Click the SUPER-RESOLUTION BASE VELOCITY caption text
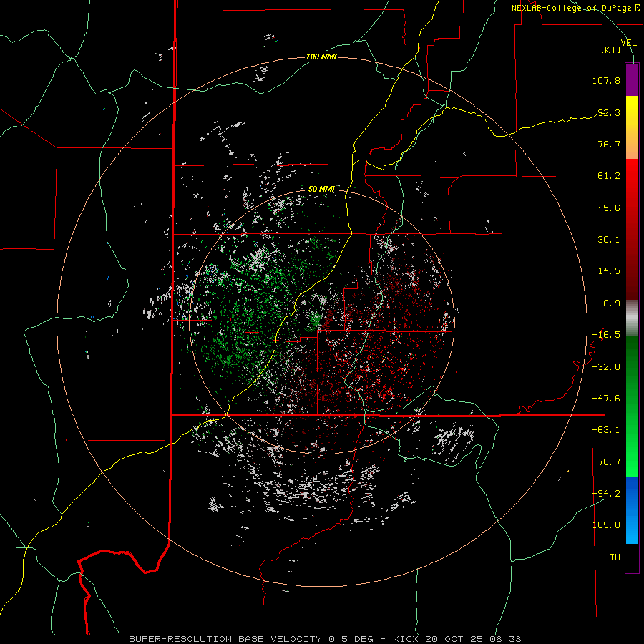Image resolution: width=644 pixels, height=644 pixels. [x=225, y=639]
